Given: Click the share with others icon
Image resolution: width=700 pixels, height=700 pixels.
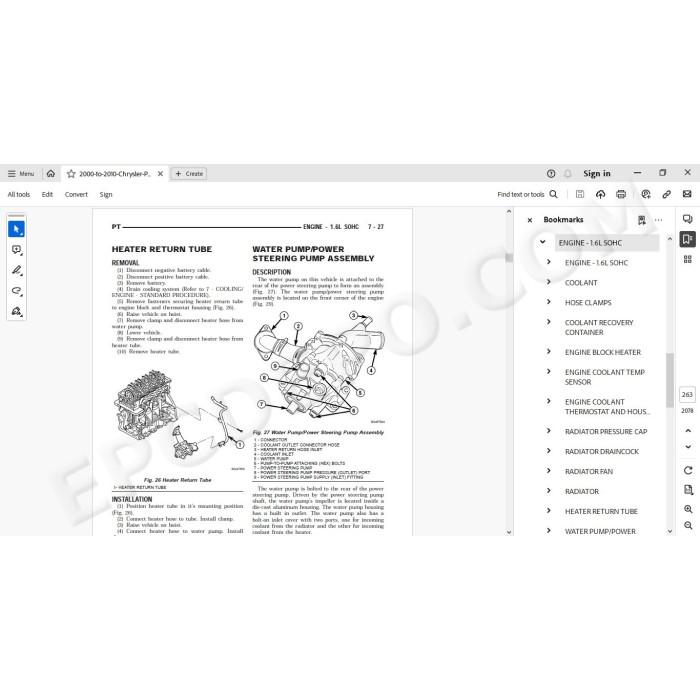Looking at the screenshot, I should [646, 194].
